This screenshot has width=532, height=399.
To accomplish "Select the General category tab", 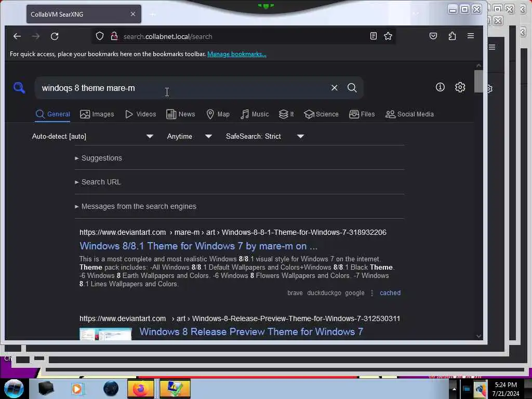I will [52, 114].
